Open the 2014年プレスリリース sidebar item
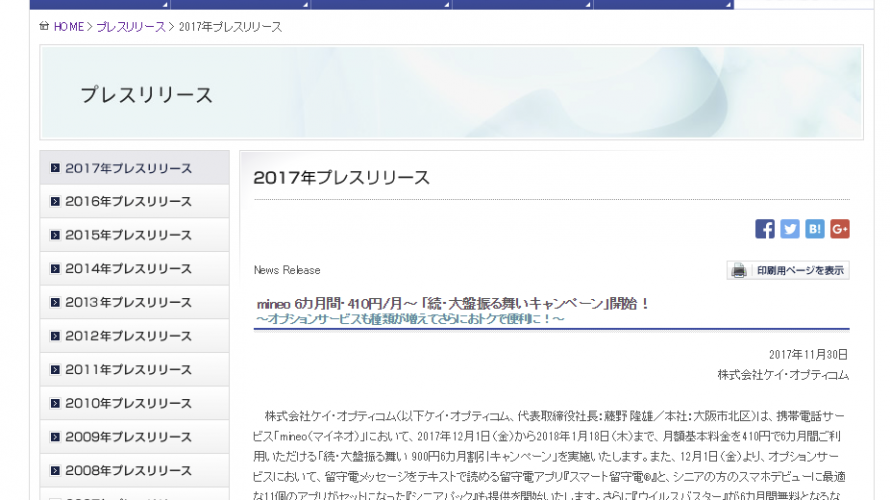This screenshot has height=500, width=890. tap(135, 268)
